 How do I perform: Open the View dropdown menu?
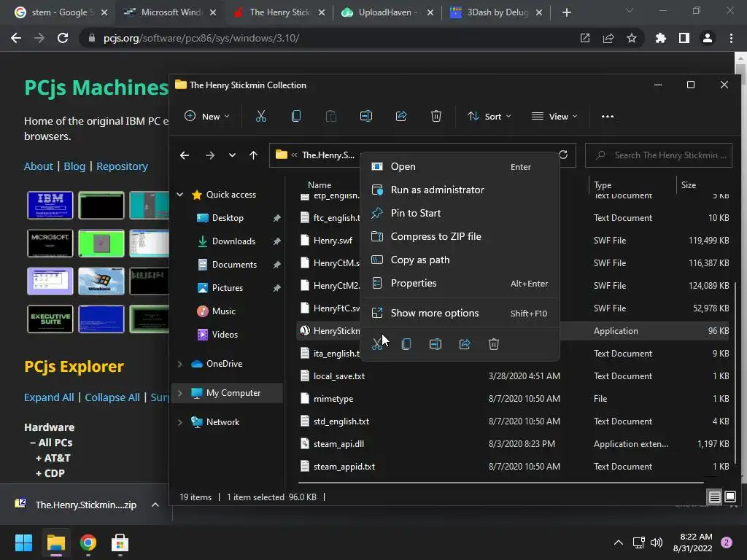pos(554,117)
